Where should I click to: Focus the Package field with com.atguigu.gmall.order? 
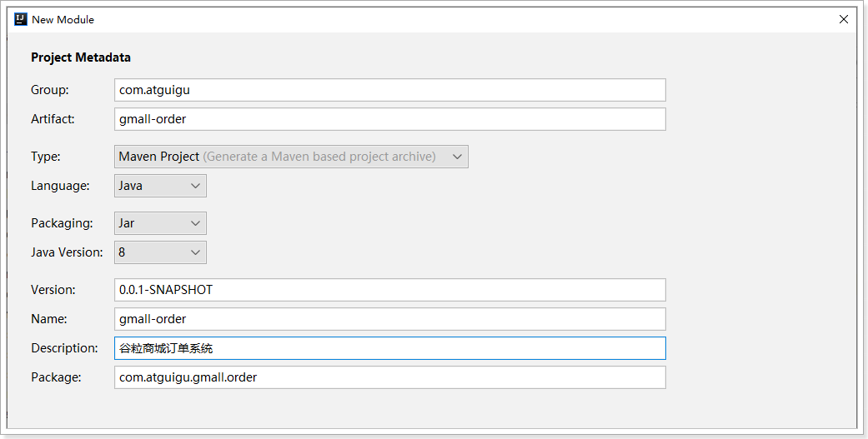pos(390,377)
